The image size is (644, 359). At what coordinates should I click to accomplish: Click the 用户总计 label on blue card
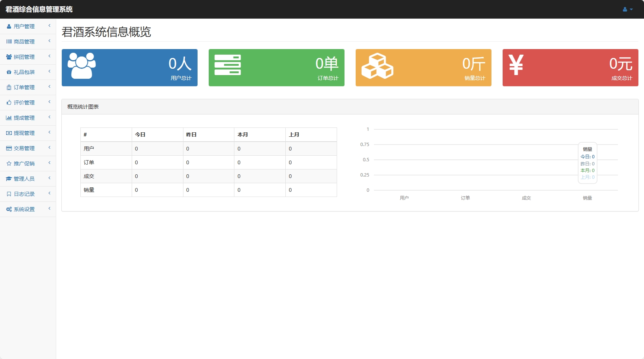pos(181,78)
